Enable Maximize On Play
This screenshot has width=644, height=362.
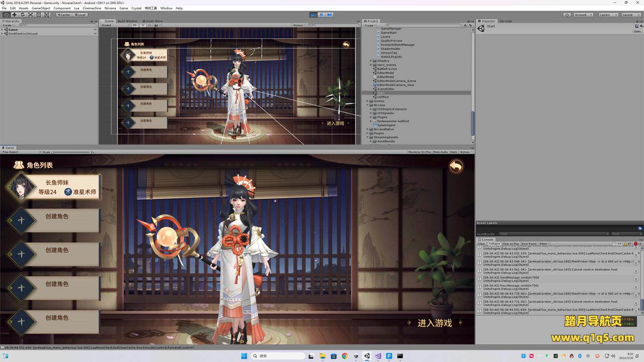tap(420, 152)
